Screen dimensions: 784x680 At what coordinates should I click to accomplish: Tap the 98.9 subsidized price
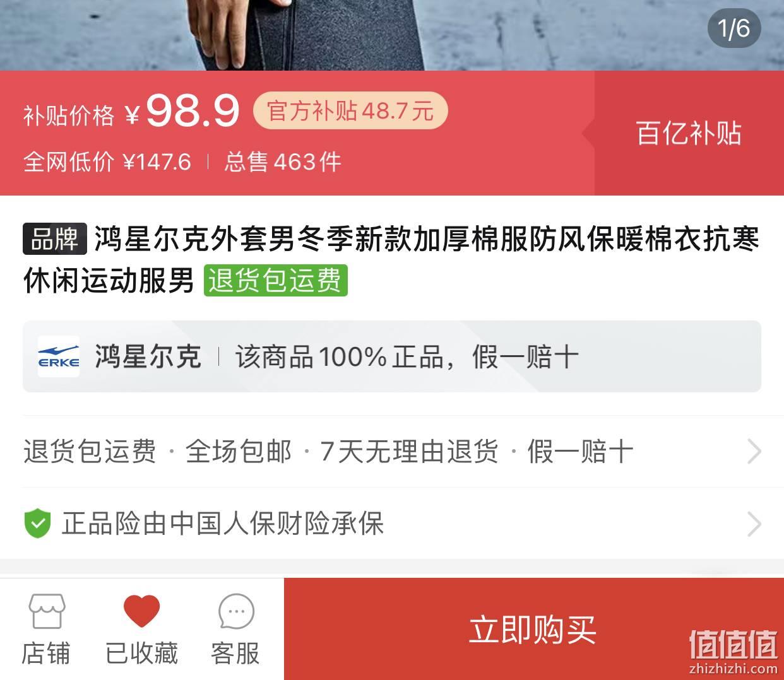click(193, 111)
